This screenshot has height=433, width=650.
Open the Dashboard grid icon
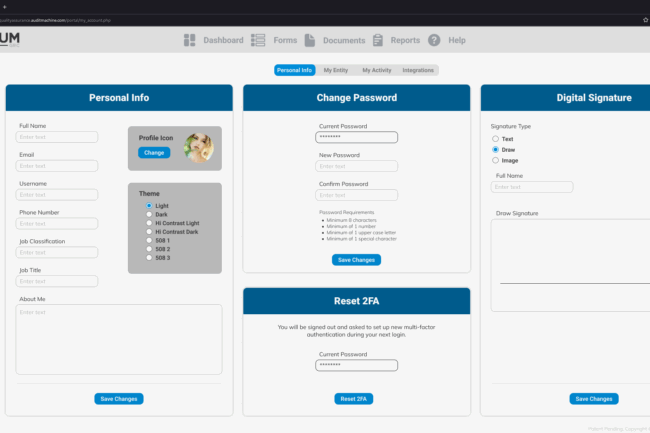click(190, 40)
